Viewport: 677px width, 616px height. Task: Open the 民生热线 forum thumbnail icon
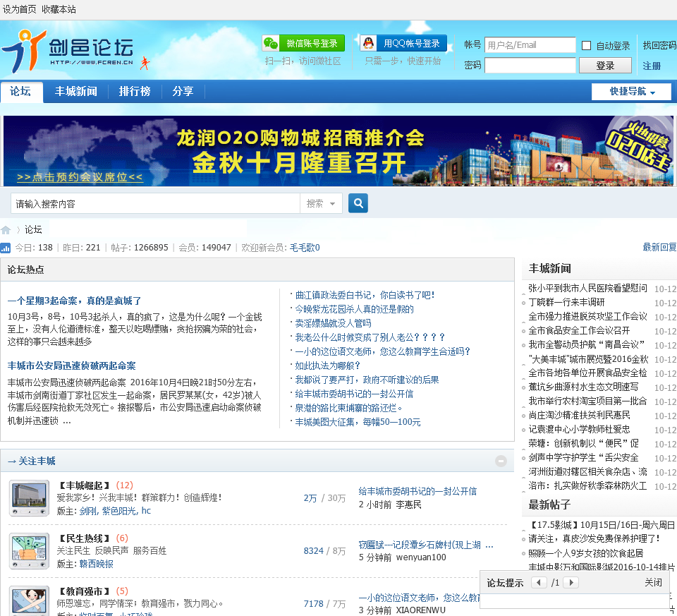[30, 551]
